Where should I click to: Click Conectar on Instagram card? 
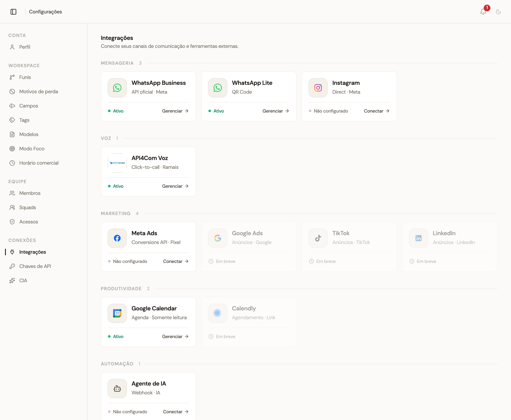tap(377, 111)
